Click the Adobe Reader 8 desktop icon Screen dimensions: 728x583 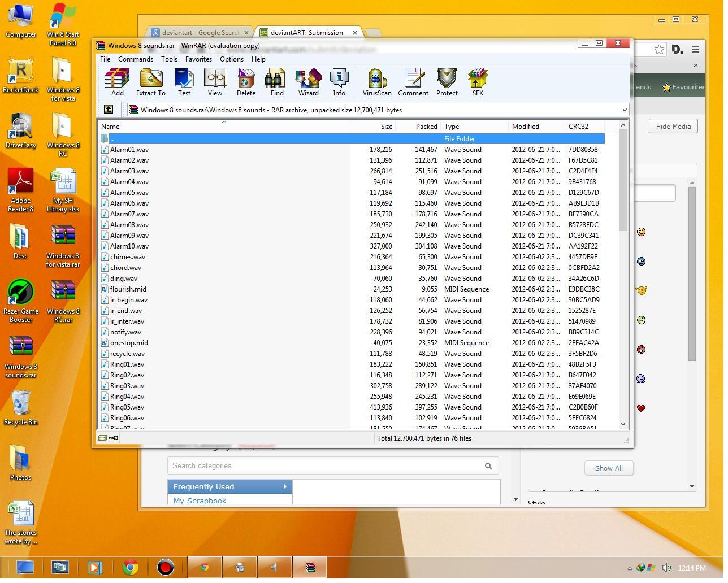pos(21,190)
